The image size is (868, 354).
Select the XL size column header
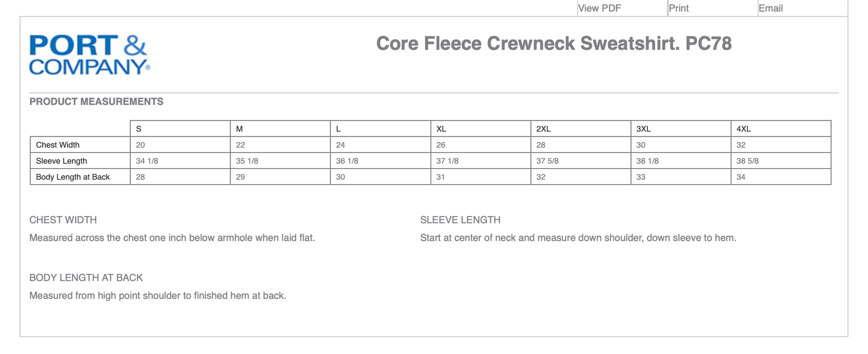click(x=441, y=129)
